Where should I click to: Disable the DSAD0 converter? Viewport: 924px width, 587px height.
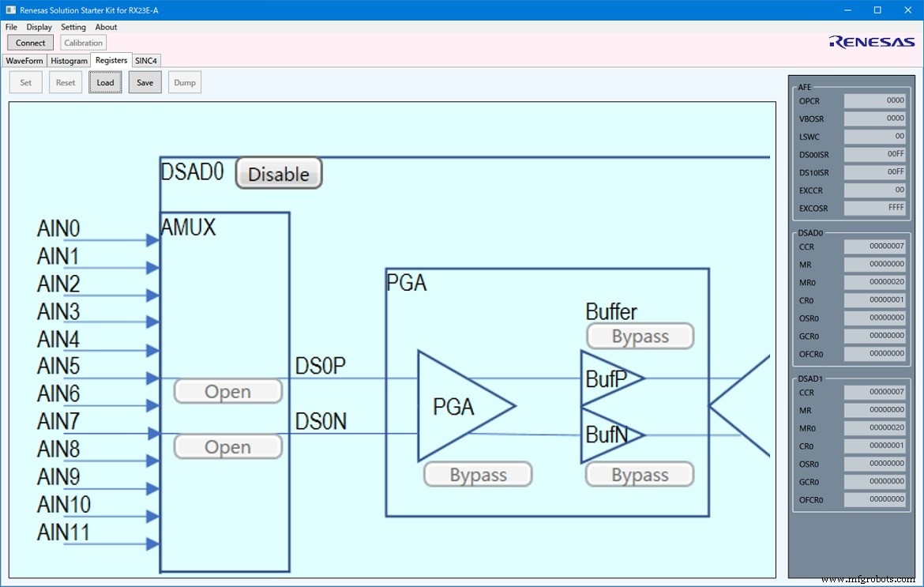[x=278, y=173]
